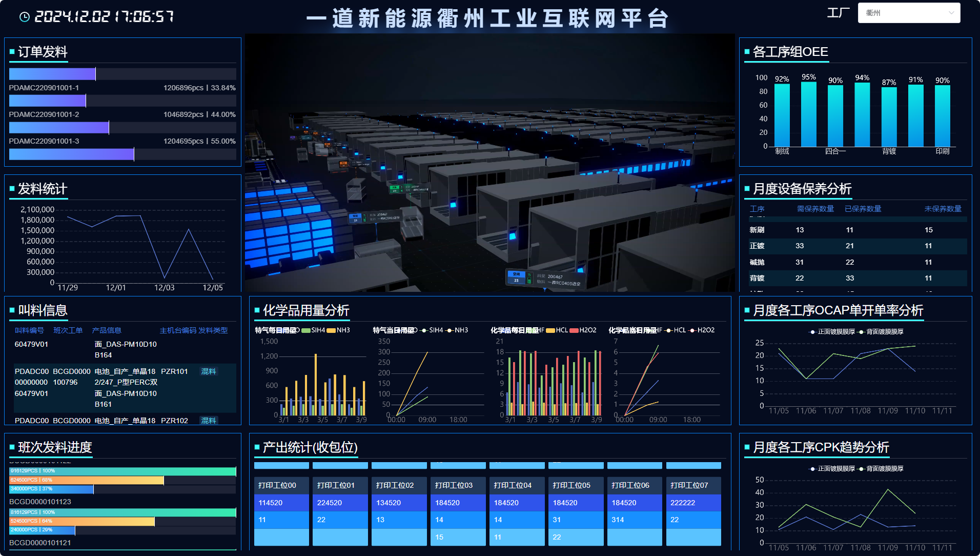
Task: Toggle NH3 legend in 特气当日用量 line chart
Action: click(457, 330)
